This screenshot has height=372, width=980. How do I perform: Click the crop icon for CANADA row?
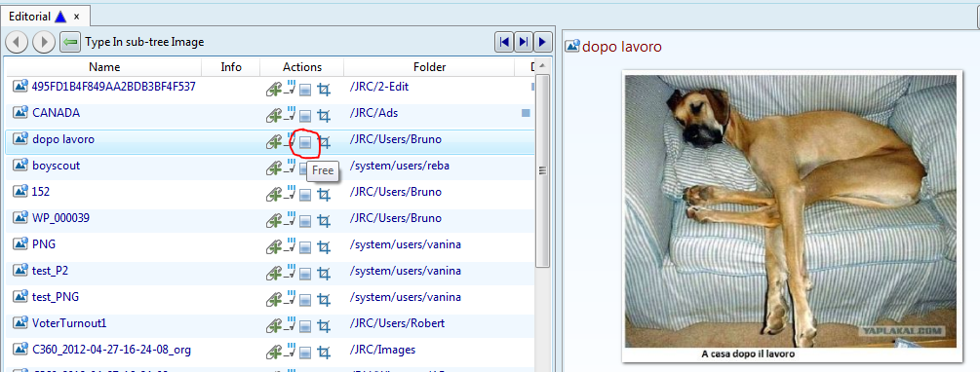323,116
